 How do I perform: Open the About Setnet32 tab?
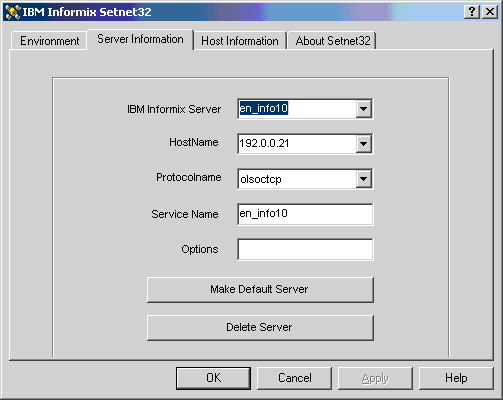tap(333, 41)
